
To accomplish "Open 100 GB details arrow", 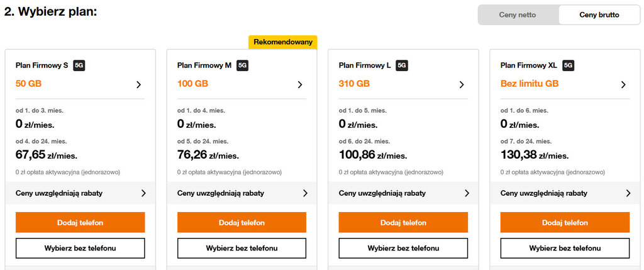I will coord(300,84).
